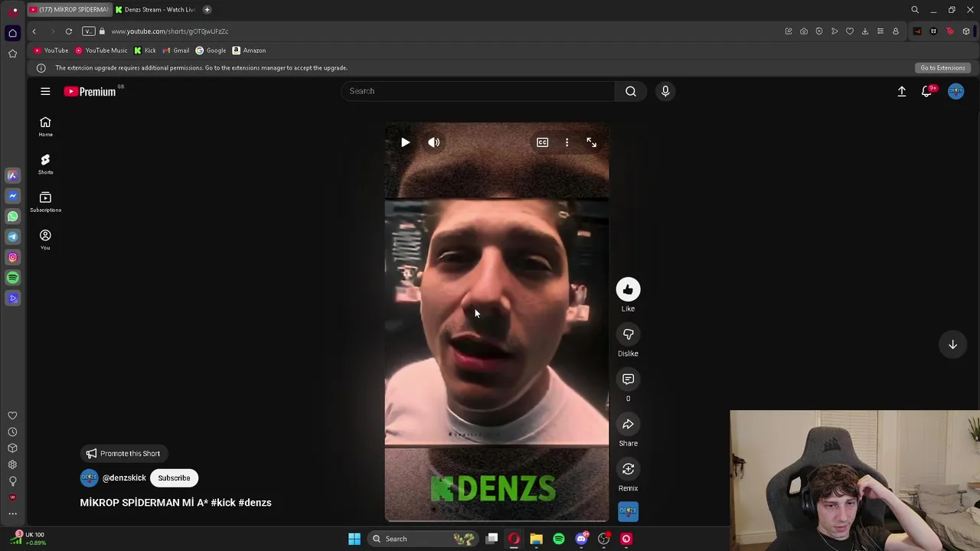Search in tabs with top magnifier icon
The image size is (980, 551).
(915, 10)
